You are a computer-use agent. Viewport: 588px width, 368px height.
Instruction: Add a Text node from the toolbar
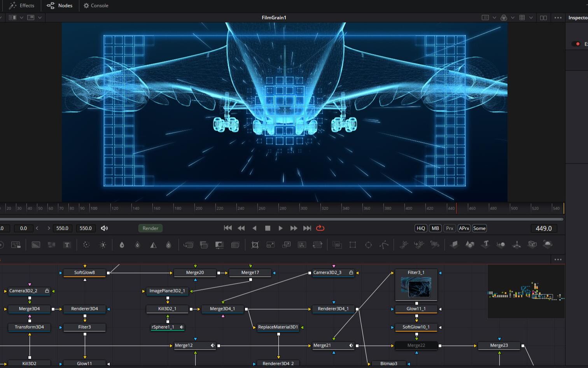67,245
